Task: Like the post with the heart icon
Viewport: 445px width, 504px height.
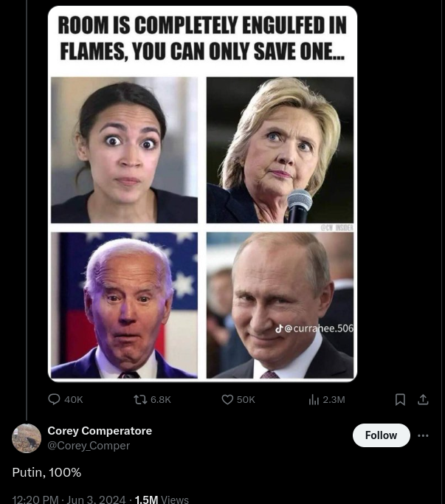Action: (x=227, y=399)
